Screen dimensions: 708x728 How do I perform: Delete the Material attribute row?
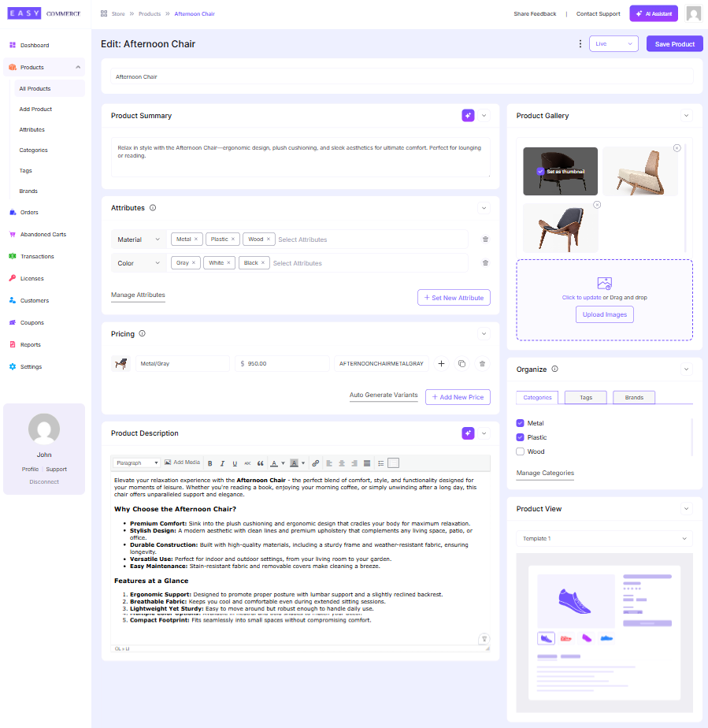click(x=485, y=239)
